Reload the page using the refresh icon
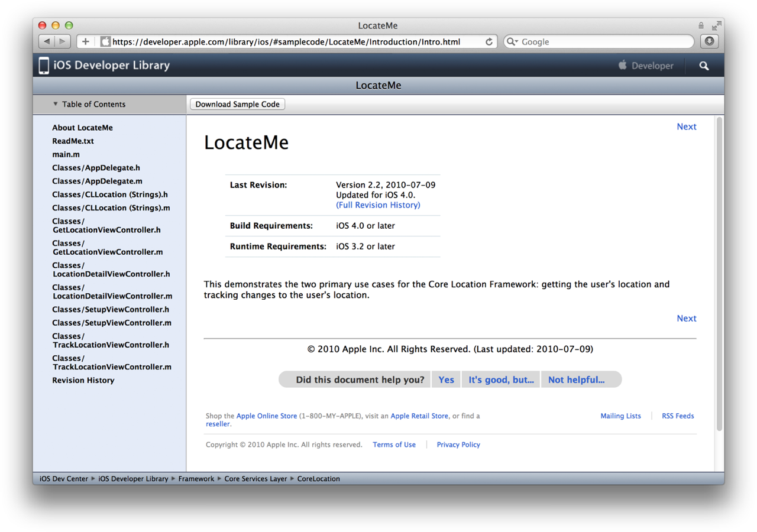The image size is (757, 532). (x=489, y=42)
